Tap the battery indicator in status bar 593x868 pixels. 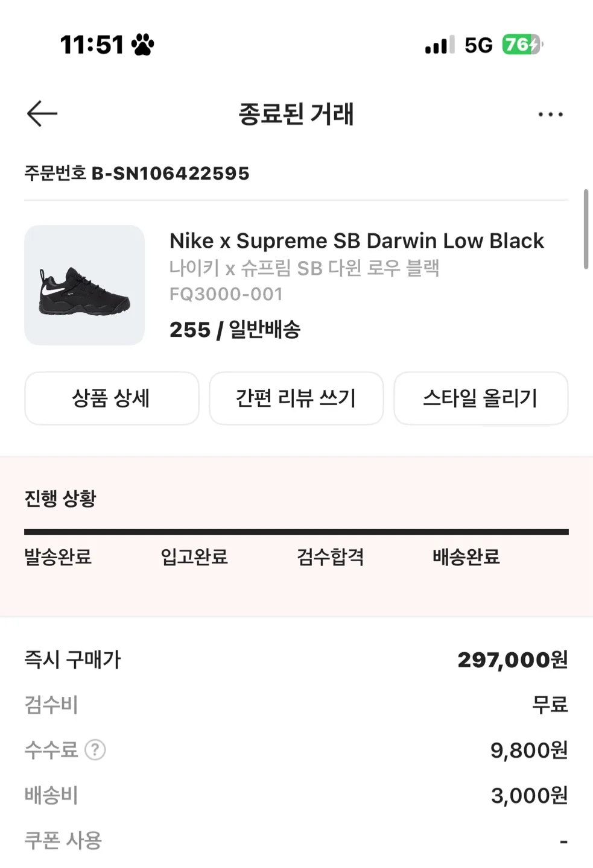(x=522, y=45)
